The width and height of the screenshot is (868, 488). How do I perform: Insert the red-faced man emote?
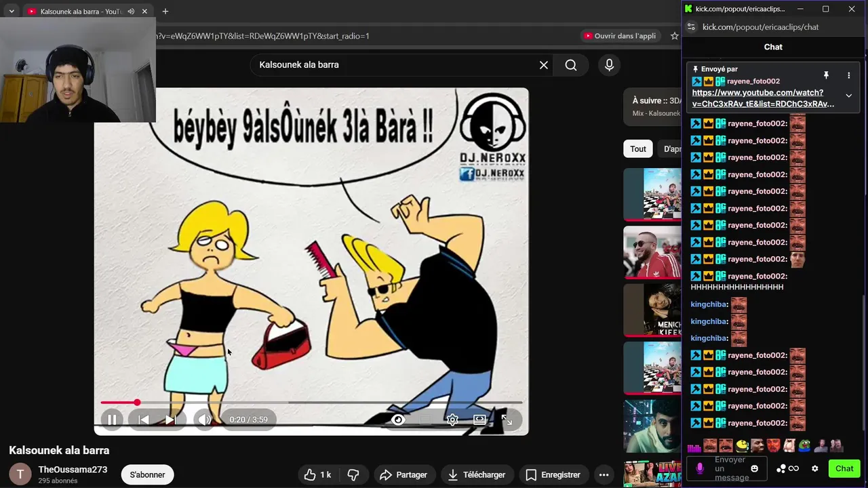click(773, 446)
